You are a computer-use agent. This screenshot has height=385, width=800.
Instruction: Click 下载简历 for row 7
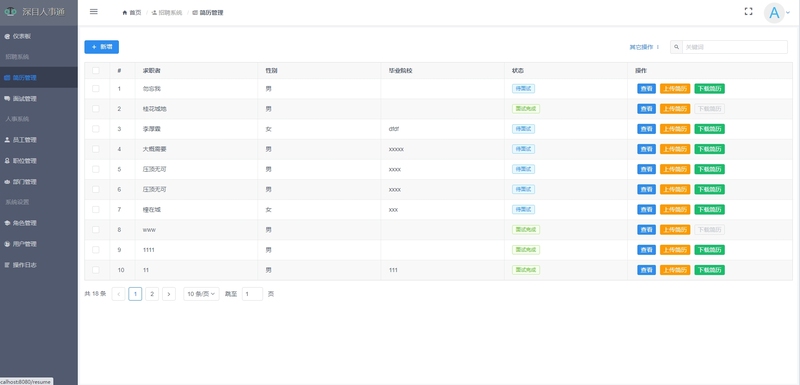pyautogui.click(x=709, y=209)
